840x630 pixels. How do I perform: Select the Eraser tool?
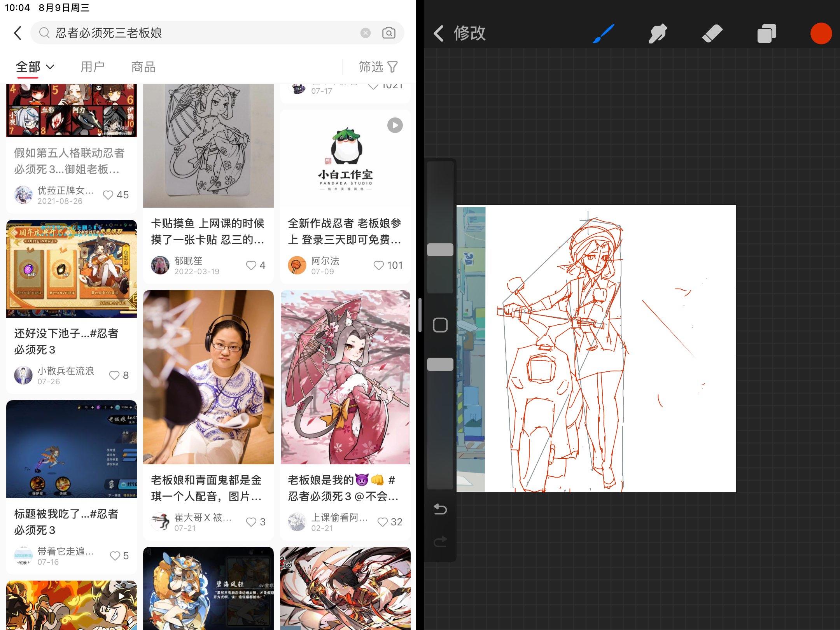712,33
